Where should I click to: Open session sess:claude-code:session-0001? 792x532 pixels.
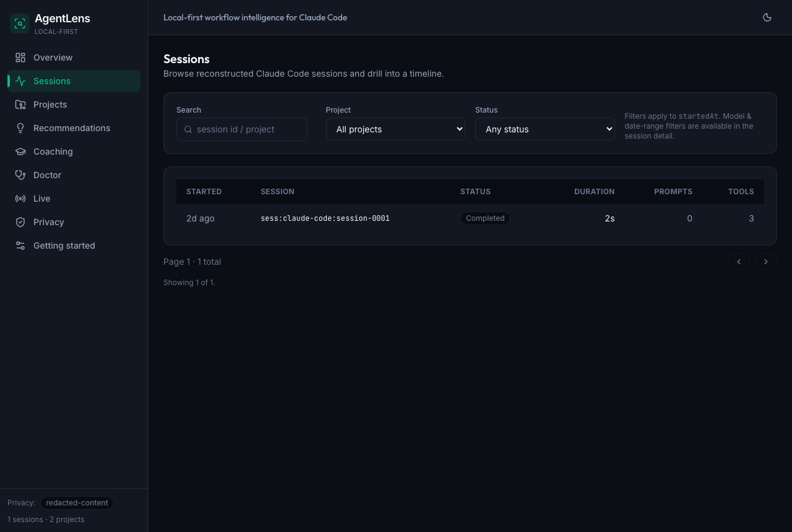[325, 218]
